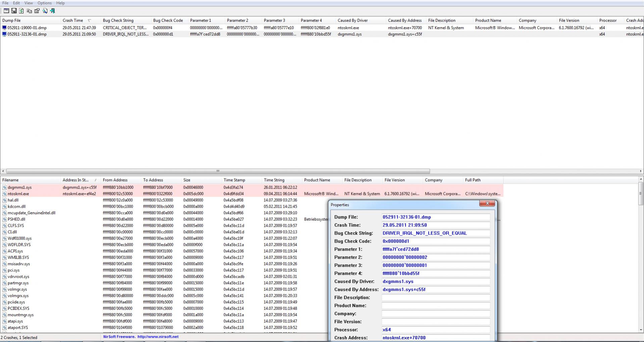Click the upper pane scroll-right arrow

pyautogui.click(x=641, y=171)
